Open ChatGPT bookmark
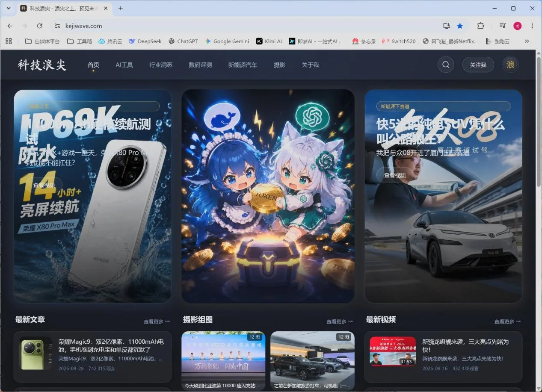 coord(183,41)
